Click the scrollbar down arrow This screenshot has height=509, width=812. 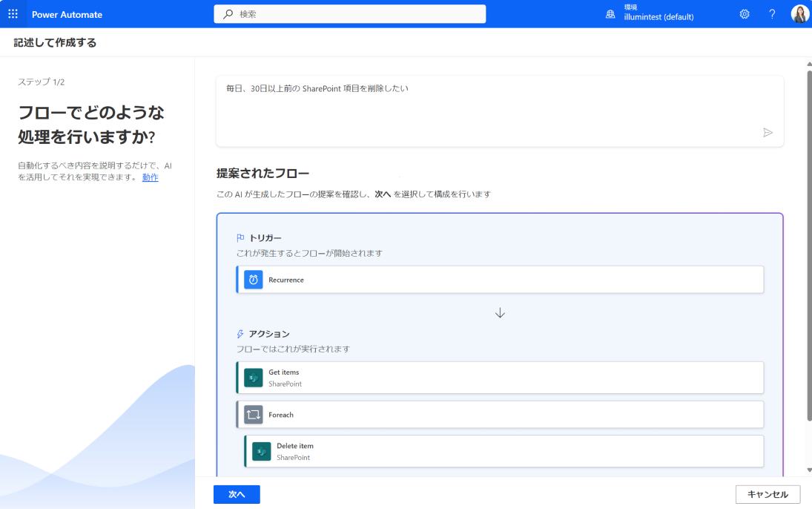click(809, 470)
